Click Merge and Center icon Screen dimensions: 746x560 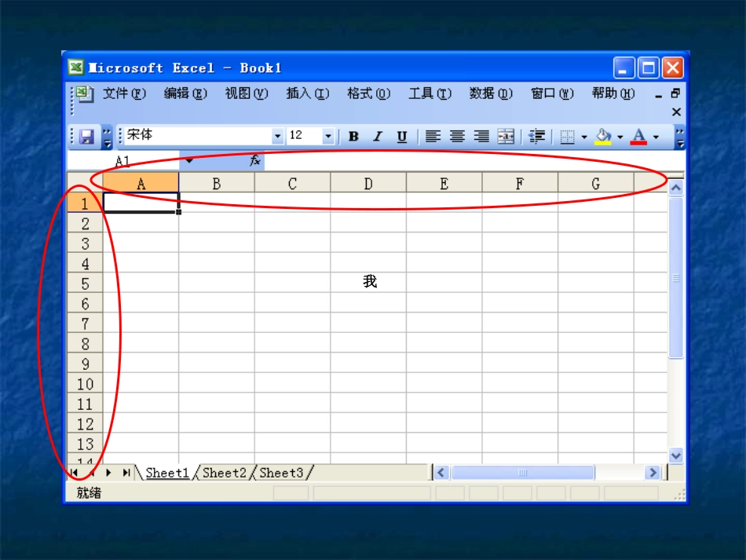506,137
